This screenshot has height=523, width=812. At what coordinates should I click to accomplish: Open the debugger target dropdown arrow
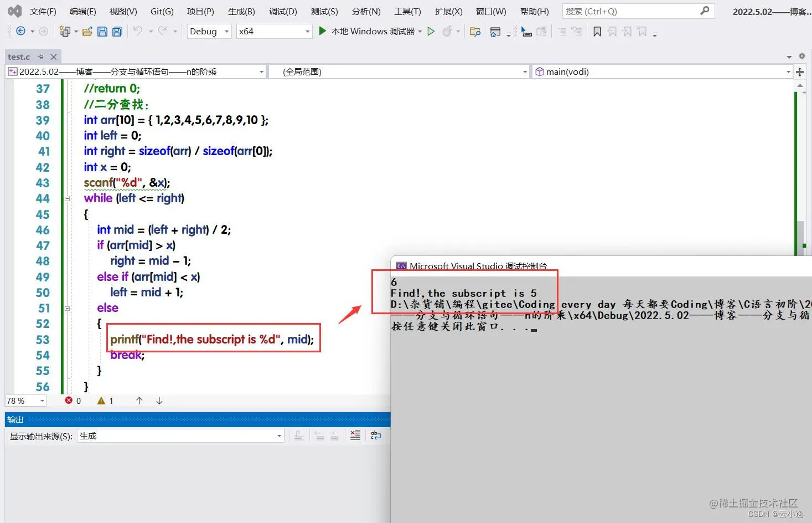[420, 32]
